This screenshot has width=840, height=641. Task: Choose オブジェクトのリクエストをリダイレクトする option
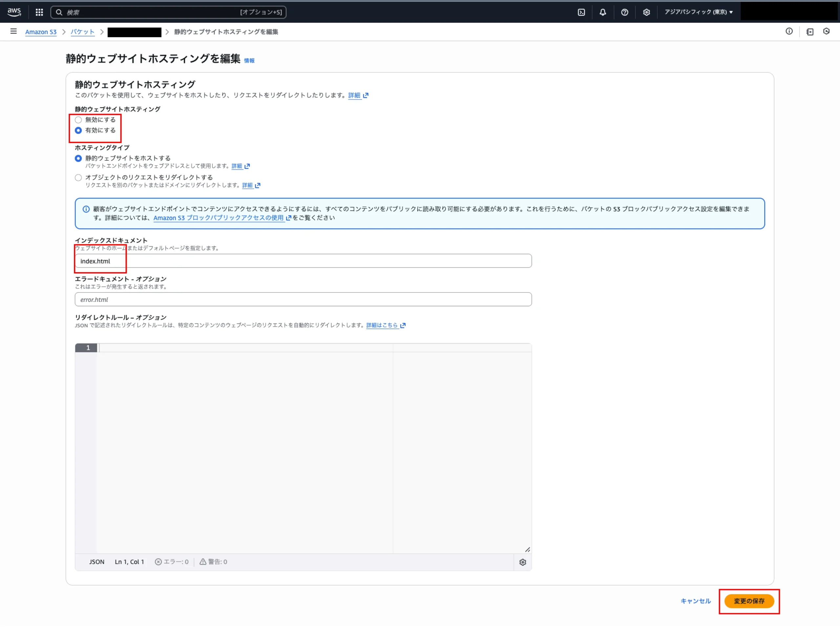pos(78,178)
